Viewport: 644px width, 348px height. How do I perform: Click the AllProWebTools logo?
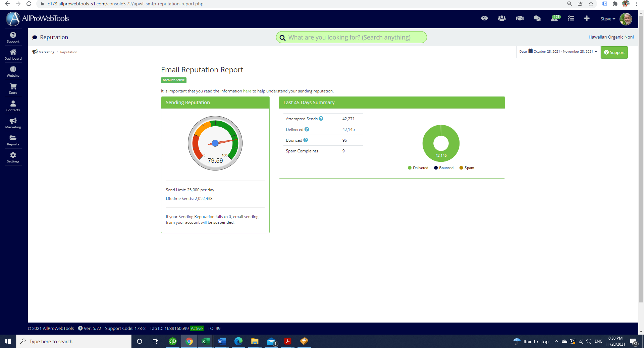[38, 18]
